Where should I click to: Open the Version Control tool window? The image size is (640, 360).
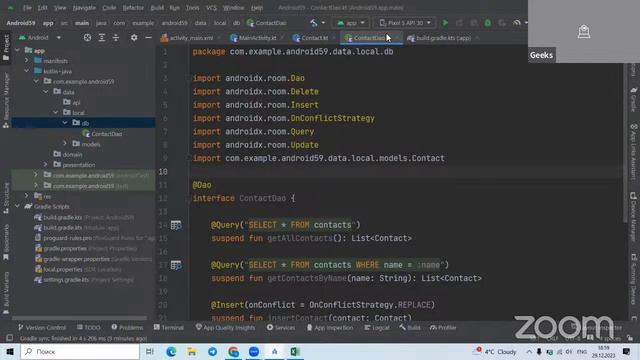[x=42, y=327]
